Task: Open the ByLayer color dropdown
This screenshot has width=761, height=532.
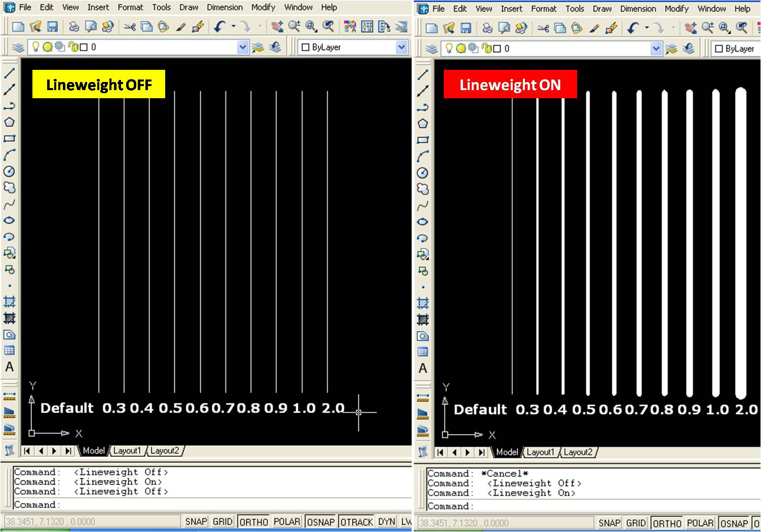Action: 402,47
